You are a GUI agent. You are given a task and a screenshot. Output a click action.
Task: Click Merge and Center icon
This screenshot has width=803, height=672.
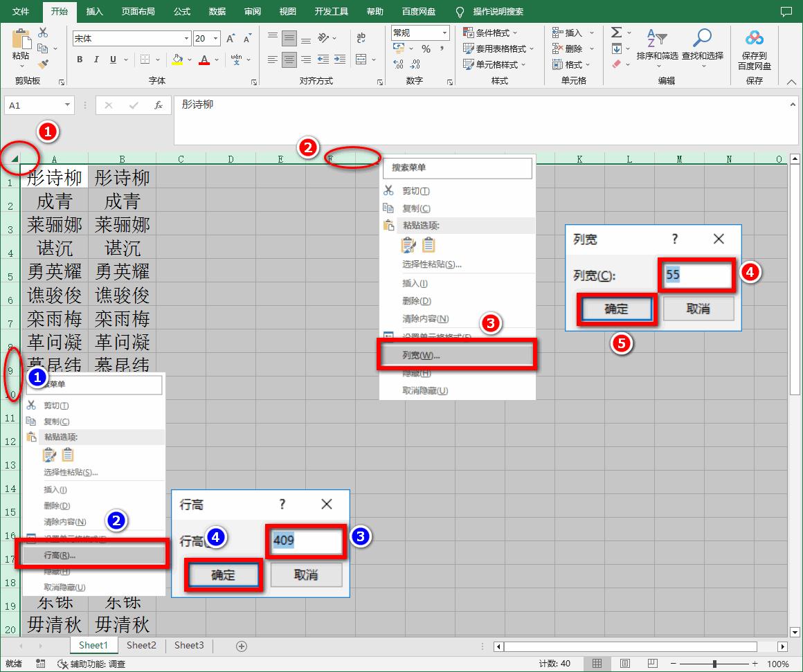(361, 60)
